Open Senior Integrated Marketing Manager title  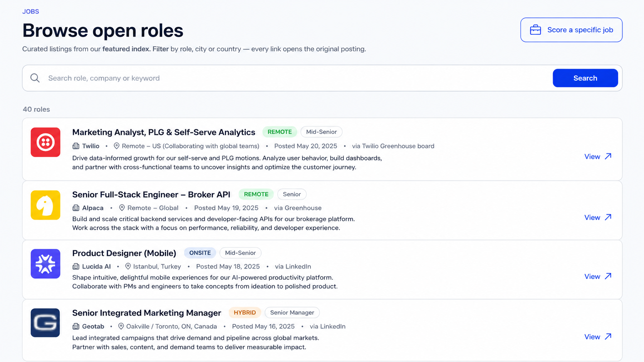pos(147,313)
